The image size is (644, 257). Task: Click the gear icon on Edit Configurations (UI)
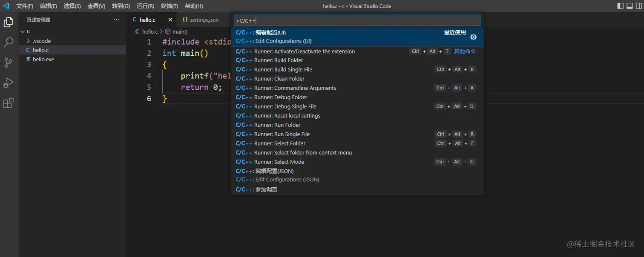[473, 37]
